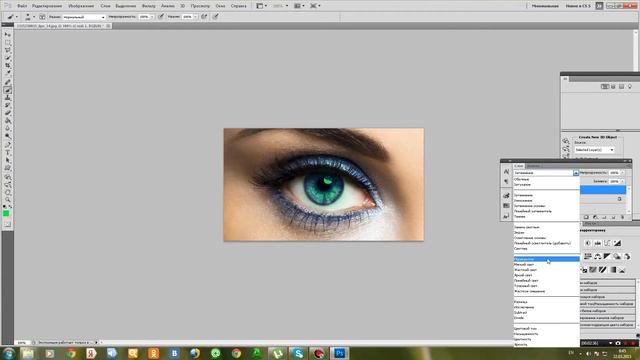Open CS Live button

click(599, 6)
